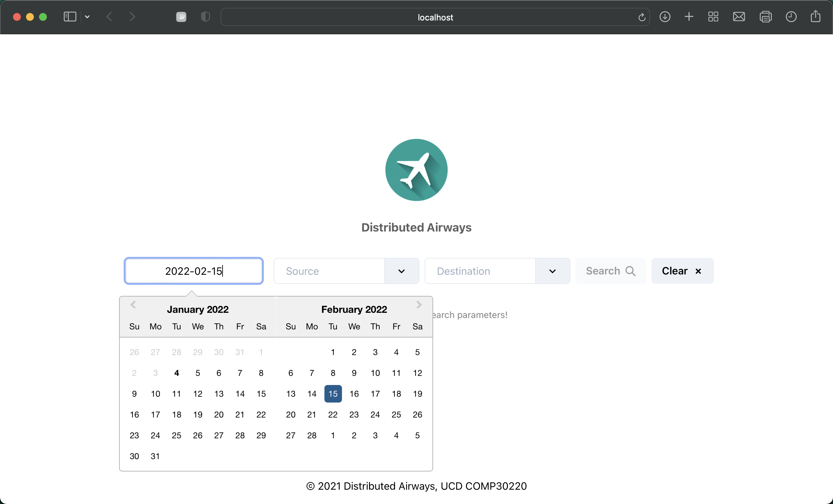
Task: Expand the Destination dropdown arrow
Action: tap(553, 271)
